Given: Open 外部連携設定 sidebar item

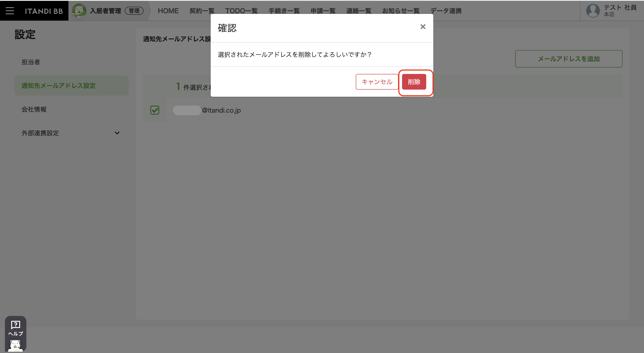Looking at the screenshot, I should pos(72,133).
